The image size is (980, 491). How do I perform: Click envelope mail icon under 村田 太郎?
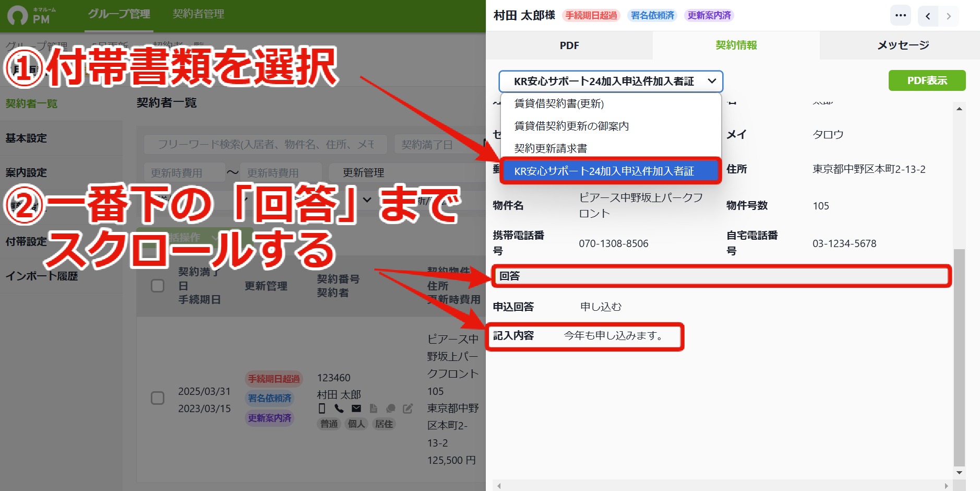356,408
